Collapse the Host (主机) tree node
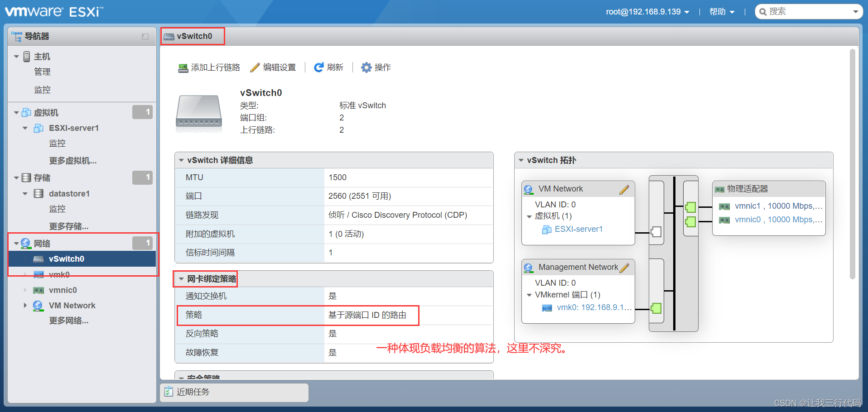The image size is (868, 412). pyautogui.click(x=16, y=57)
